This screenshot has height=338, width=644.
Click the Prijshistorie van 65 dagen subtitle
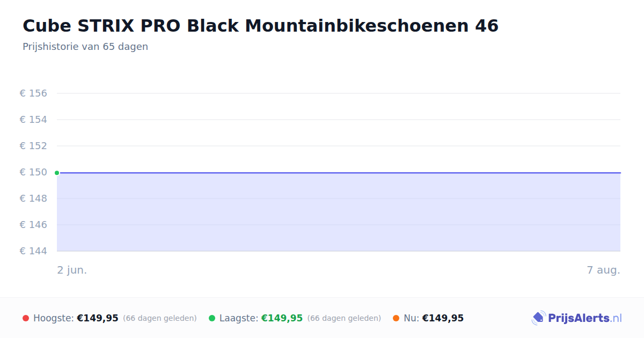[x=85, y=47]
